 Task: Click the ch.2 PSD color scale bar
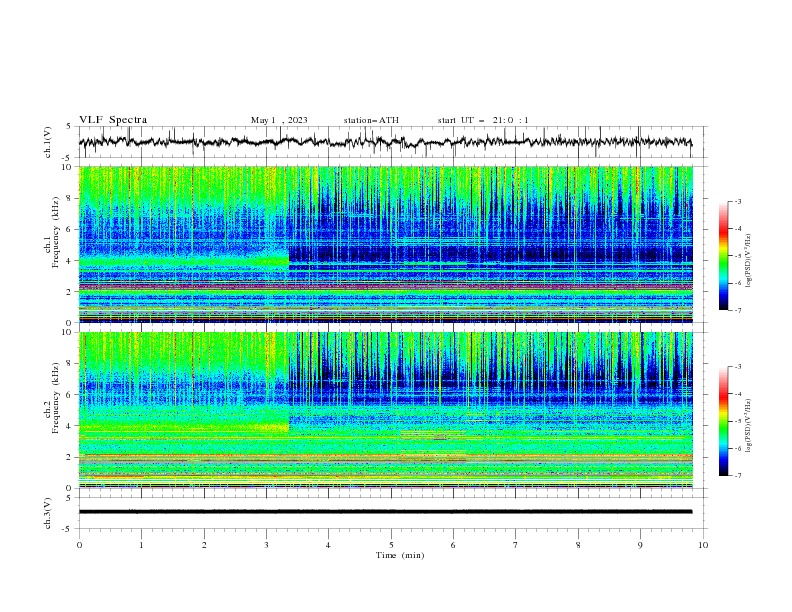click(724, 421)
